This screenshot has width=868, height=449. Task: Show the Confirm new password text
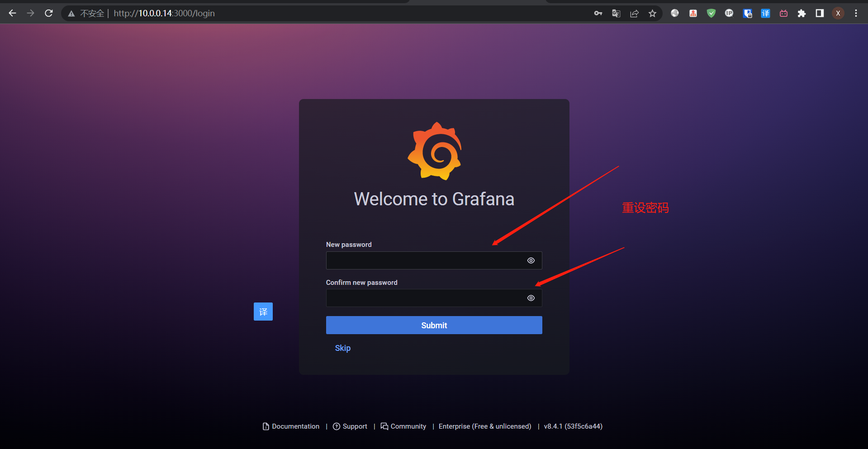click(x=531, y=298)
